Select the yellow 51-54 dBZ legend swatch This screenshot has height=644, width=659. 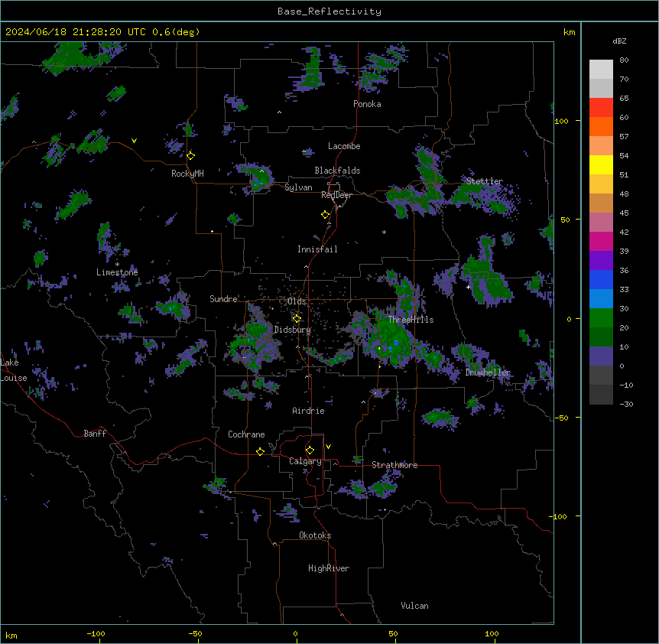[x=601, y=164]
